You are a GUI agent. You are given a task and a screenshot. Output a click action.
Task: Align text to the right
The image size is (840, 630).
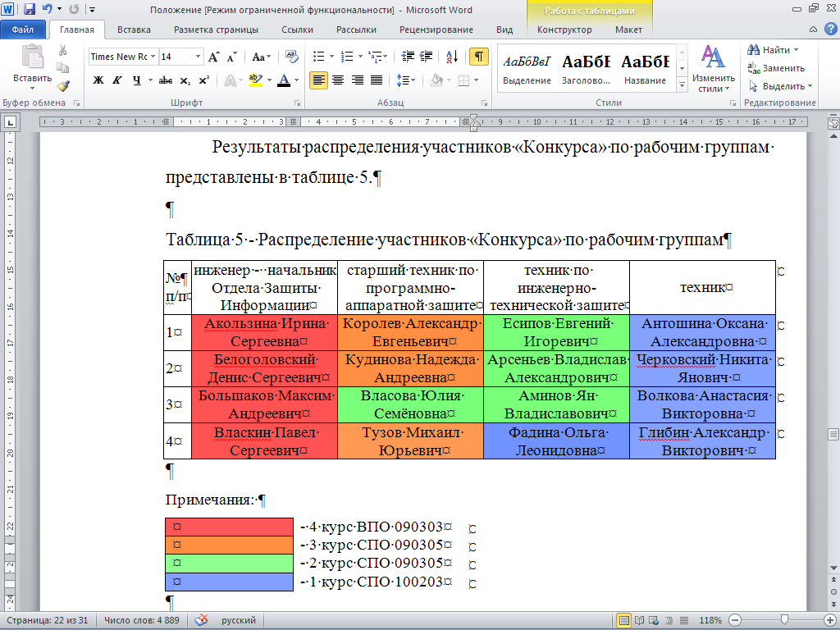coord(357,80)
